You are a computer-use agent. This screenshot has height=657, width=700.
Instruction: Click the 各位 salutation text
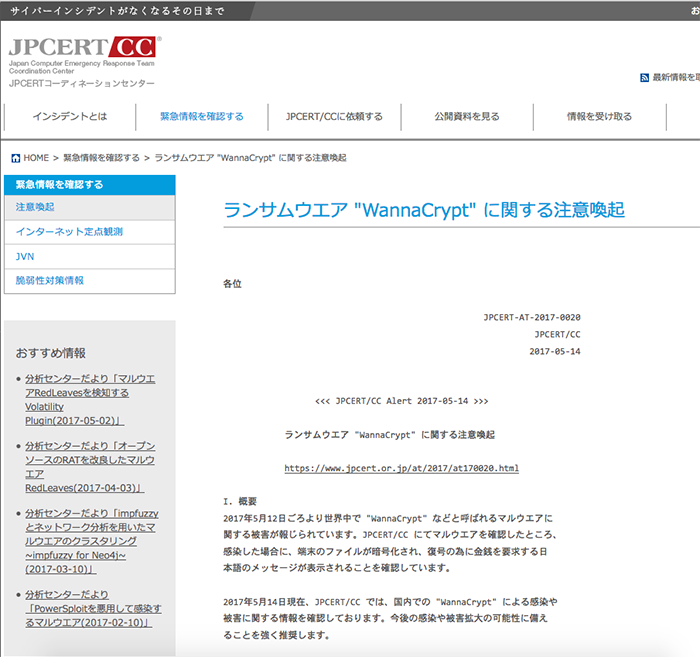tap(232, 284)
